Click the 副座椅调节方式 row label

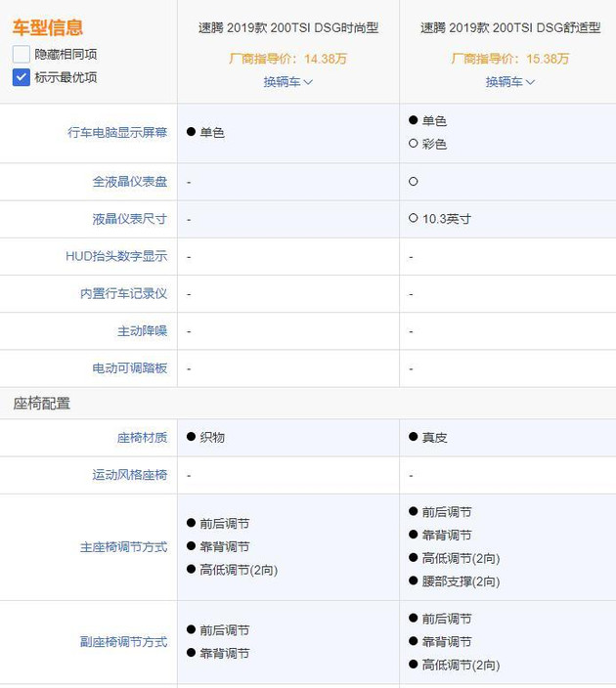(x=123, y=642)
